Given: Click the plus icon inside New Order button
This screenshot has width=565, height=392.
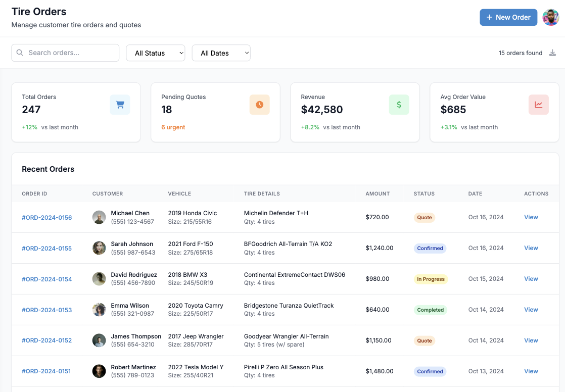Looking at the screenshot, I should [489, 17].
